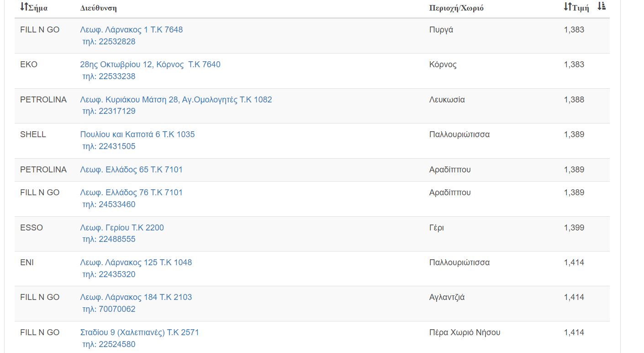Open the 28ης Οκτωβρίου 12, Κόρνος address link
The width and height of the screenshot is (644, 353).
pos(150,64)
